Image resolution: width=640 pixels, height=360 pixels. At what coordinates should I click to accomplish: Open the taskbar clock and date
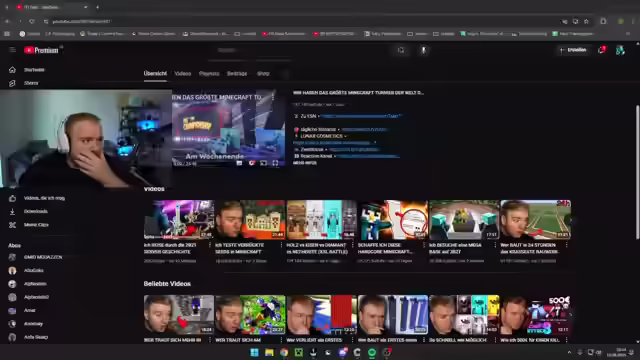click(616, 352)
